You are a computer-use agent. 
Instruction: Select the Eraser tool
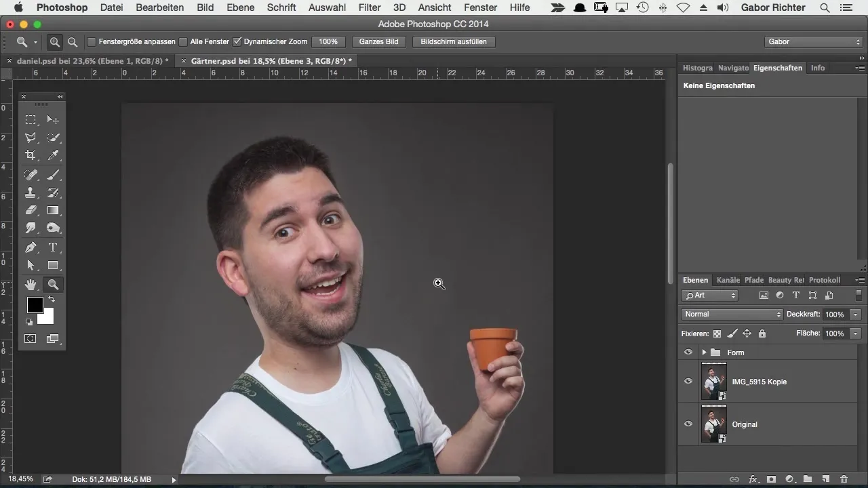(31, 210)
